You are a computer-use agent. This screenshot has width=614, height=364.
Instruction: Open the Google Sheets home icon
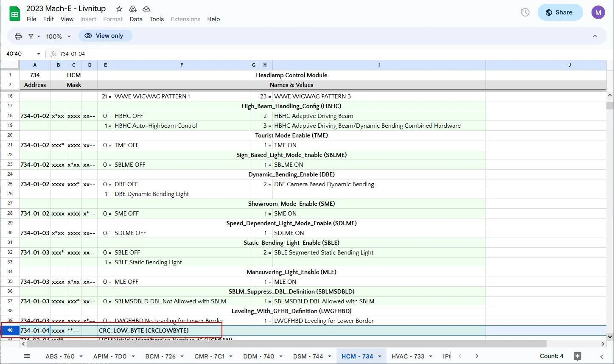click(x=15, y=14)
